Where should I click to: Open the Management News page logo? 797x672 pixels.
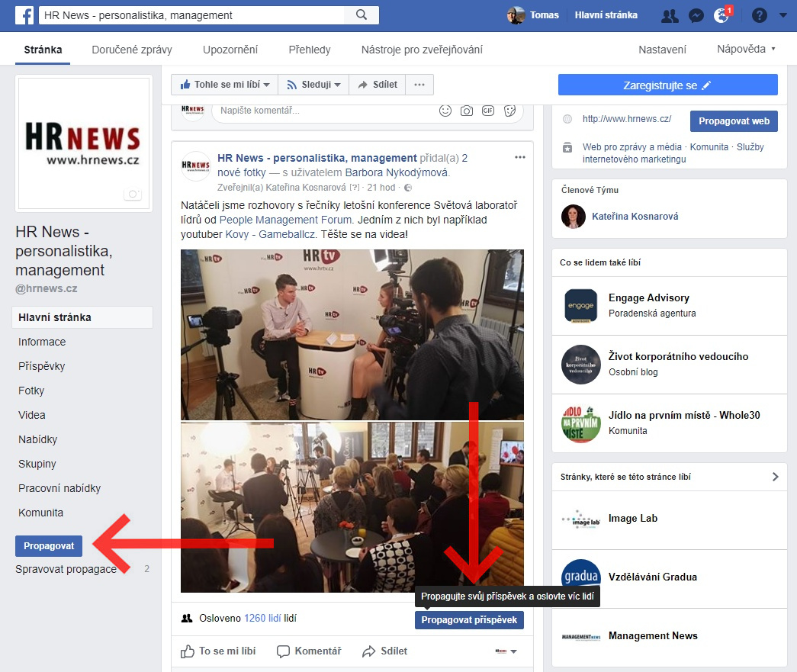click(581, 637)
